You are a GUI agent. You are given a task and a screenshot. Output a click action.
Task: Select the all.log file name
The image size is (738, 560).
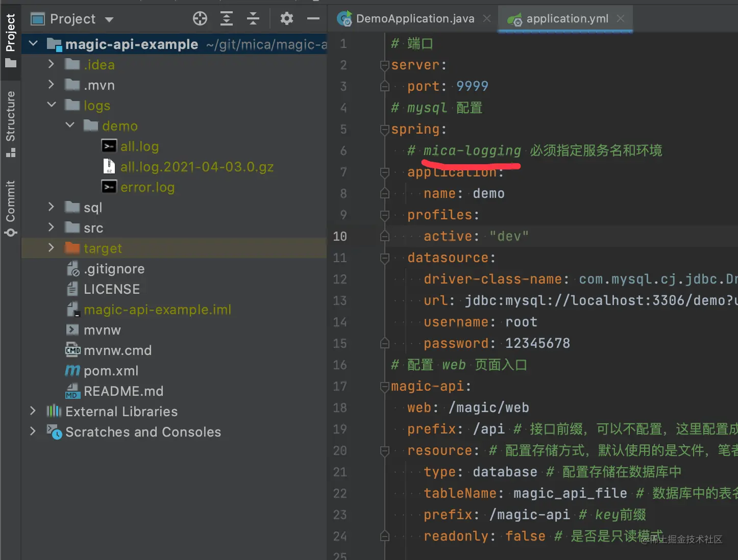pyautogui.click(x=139, y=146)
